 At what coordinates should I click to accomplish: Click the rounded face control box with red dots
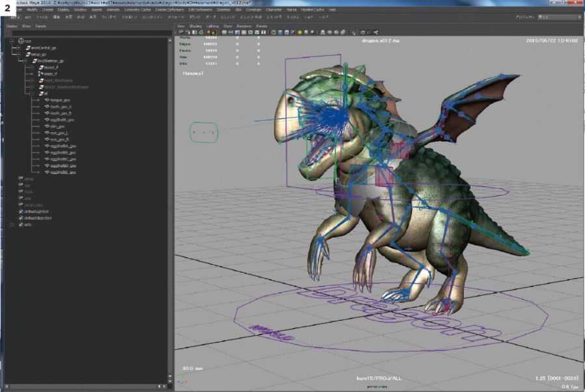204,133
